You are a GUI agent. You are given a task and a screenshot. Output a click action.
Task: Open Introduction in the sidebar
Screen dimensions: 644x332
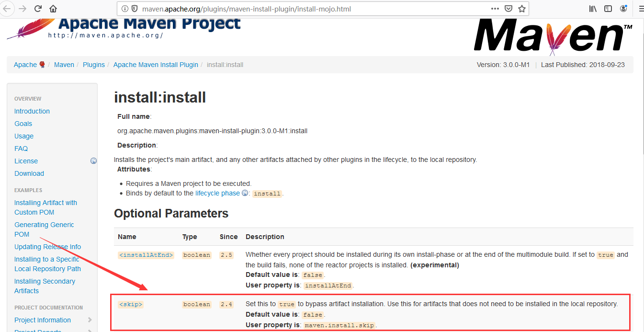pos(32,111)
